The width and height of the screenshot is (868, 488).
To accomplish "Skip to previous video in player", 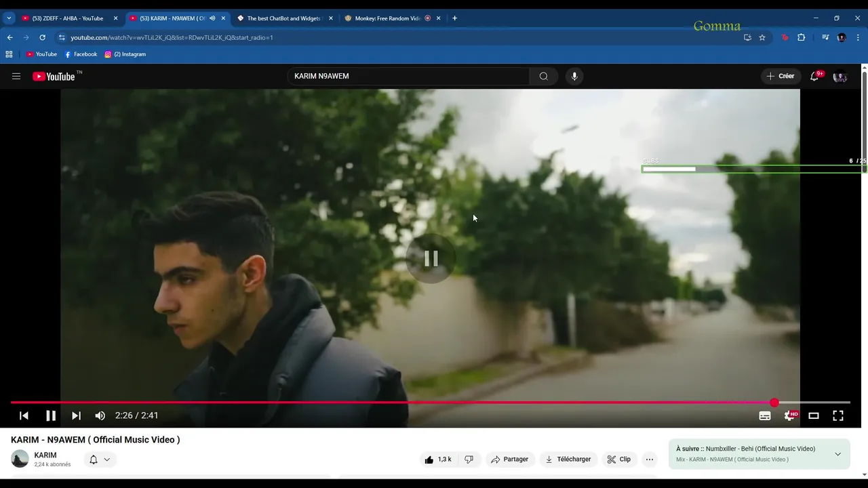I will point(24,415).
